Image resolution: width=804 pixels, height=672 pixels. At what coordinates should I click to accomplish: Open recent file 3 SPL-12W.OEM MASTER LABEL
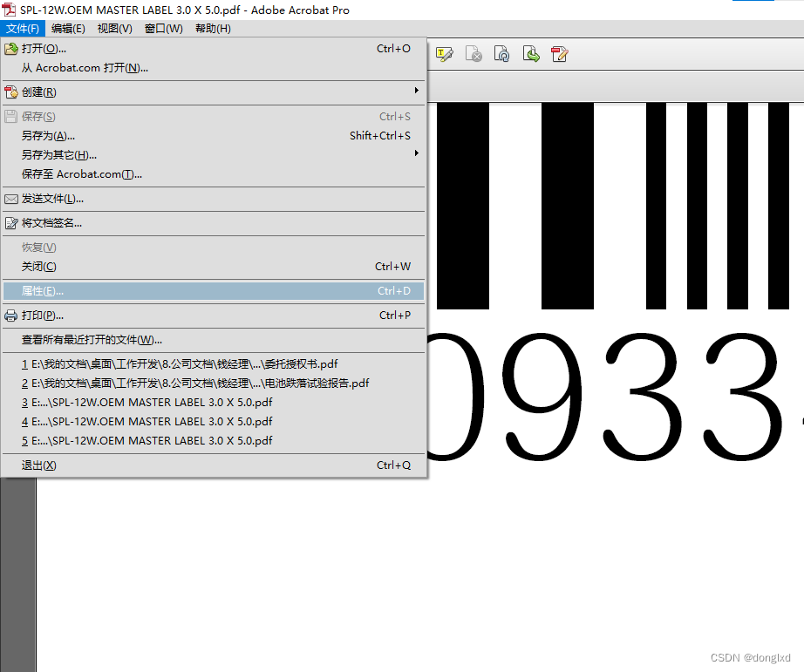[x=214, y=403]
